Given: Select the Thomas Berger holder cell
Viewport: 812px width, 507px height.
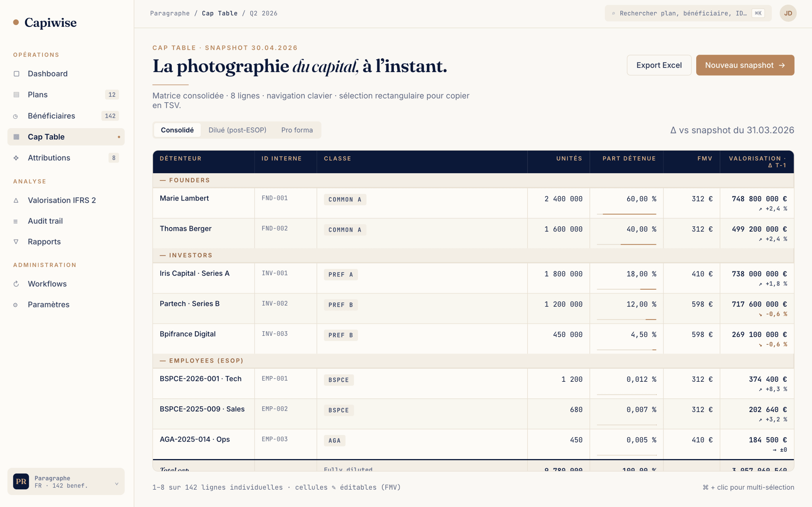Looking at the screenshot, I should pos(204,234).
